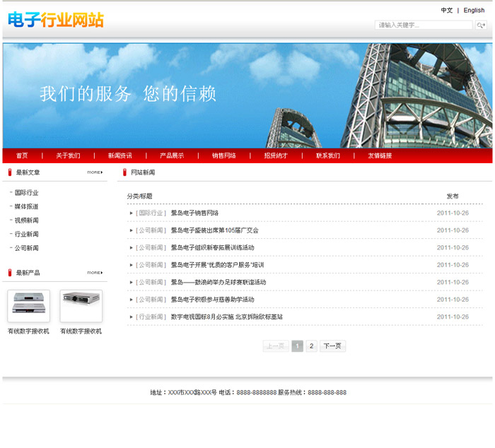Open the 国际行业 sidebar category
Viewport: 495px width, 448px height.
coord(27,193)
